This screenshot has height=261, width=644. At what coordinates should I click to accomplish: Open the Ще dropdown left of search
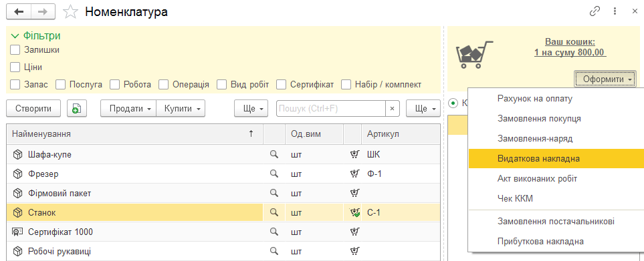click(251, 109)
